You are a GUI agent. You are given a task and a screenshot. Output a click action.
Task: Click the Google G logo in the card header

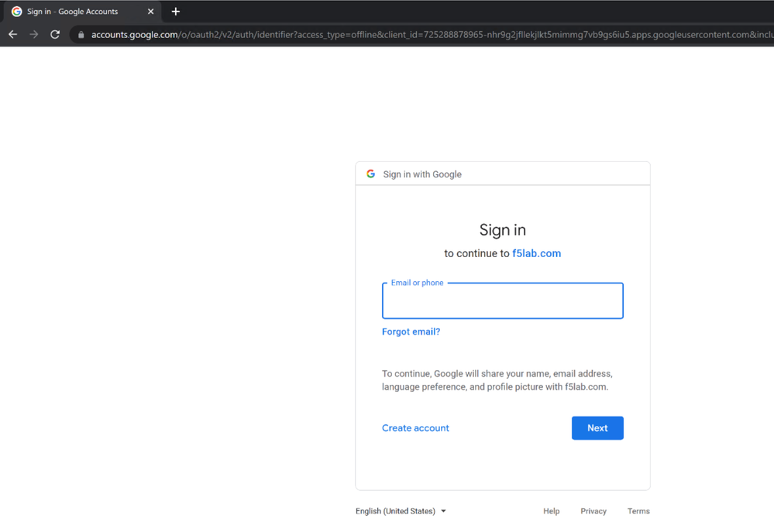click(370, 173)
